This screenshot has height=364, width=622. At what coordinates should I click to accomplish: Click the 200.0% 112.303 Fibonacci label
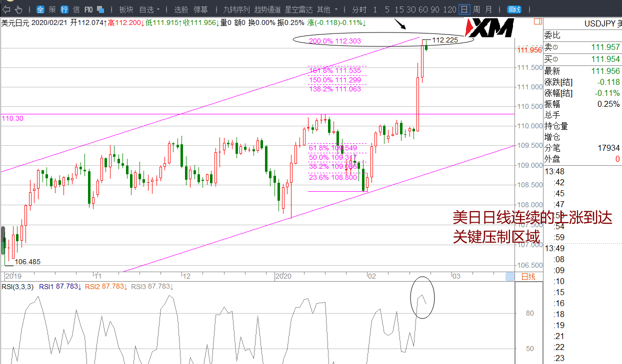[x=335, y=41]
